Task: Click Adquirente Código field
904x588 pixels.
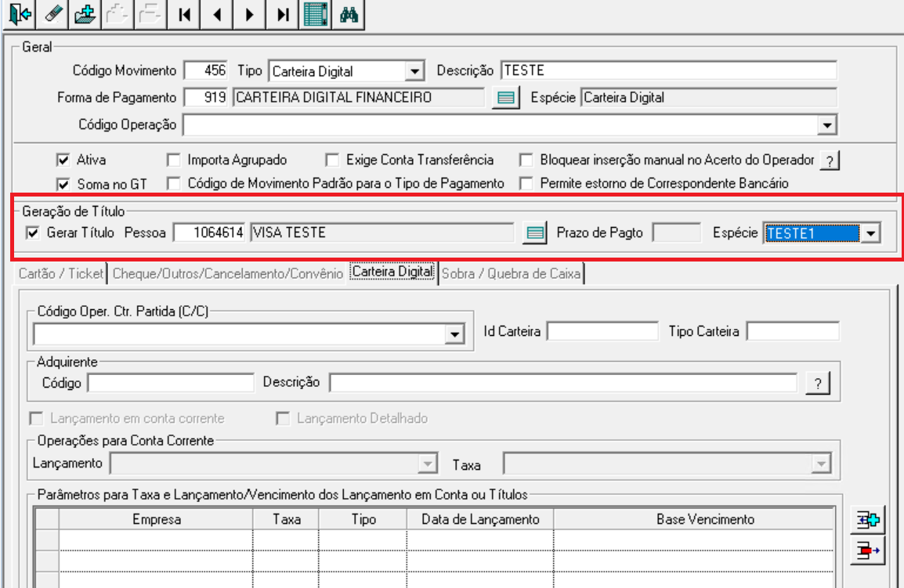Action: click(x=171, y=383)
